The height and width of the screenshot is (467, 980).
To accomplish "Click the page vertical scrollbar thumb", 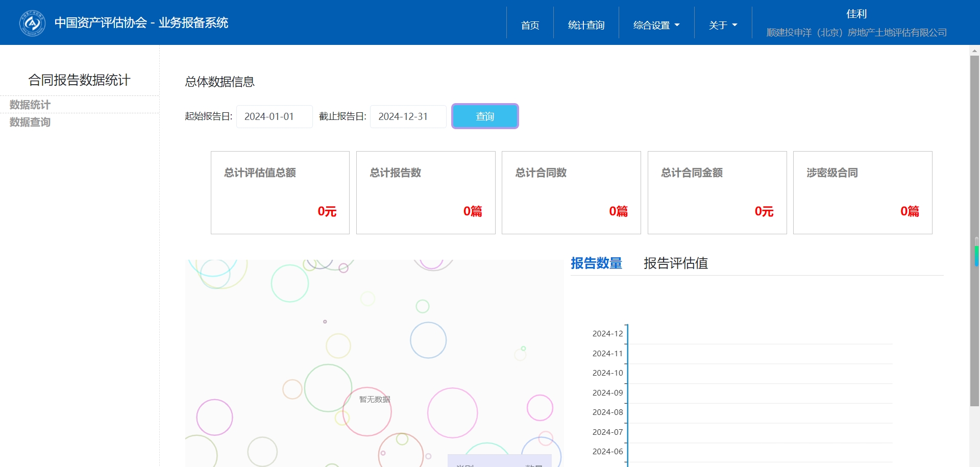I will click(974, 230).
